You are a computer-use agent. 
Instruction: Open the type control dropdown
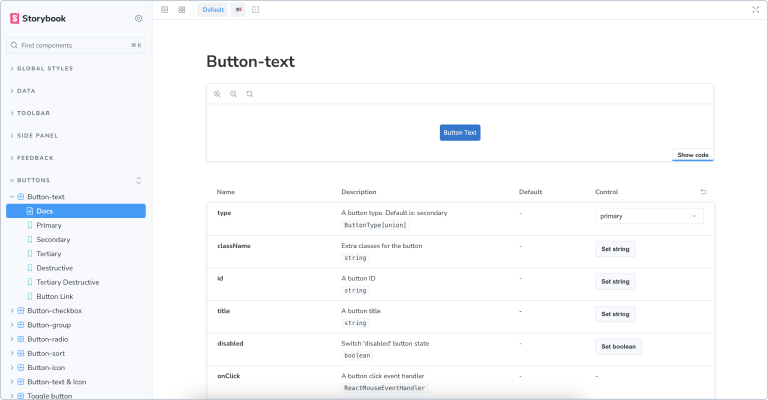649,216
